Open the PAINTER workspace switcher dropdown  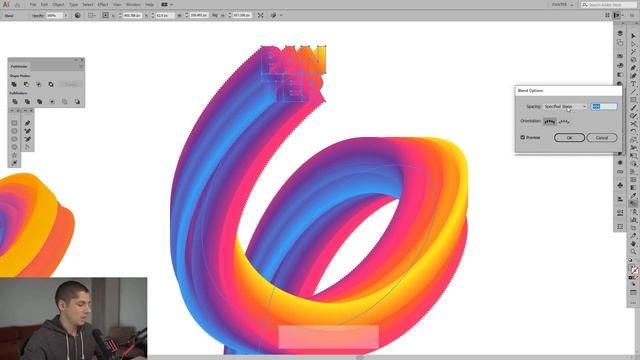tap(562, 4)
